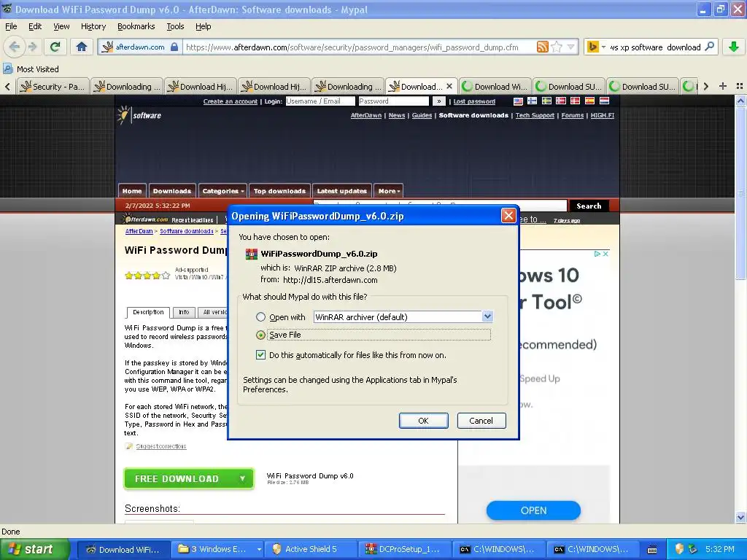
Task: Open the Tech Support site link
Action: point(535,115)
